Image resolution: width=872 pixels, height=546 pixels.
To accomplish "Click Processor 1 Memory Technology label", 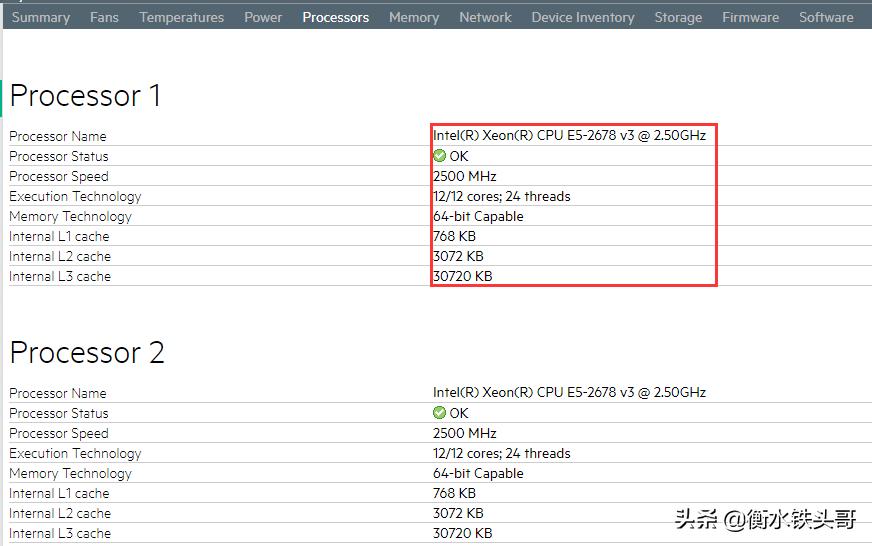I will pos(71,216).
